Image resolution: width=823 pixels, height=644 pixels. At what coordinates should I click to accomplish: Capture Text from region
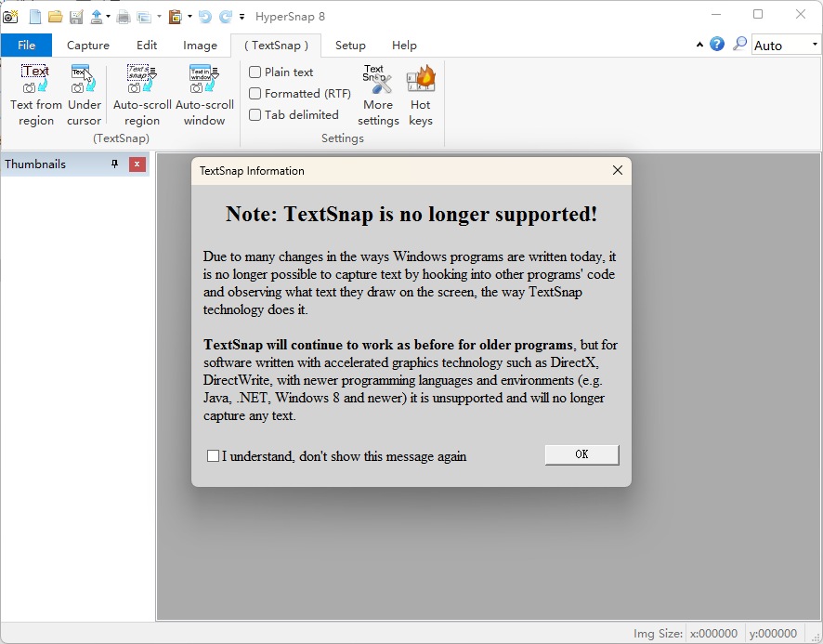tap(35, 96)
